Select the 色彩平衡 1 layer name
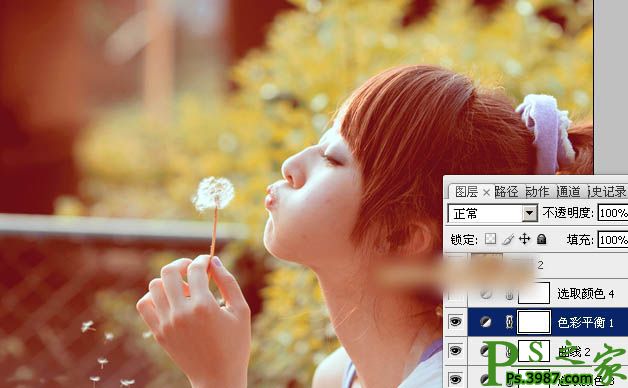This screenshot has height=388, width=628. (586, 322)
